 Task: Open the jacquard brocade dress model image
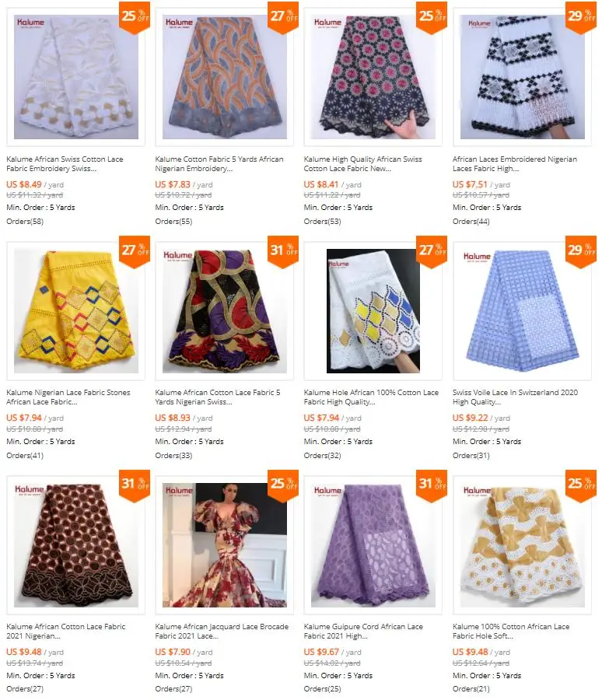(224, 545)
